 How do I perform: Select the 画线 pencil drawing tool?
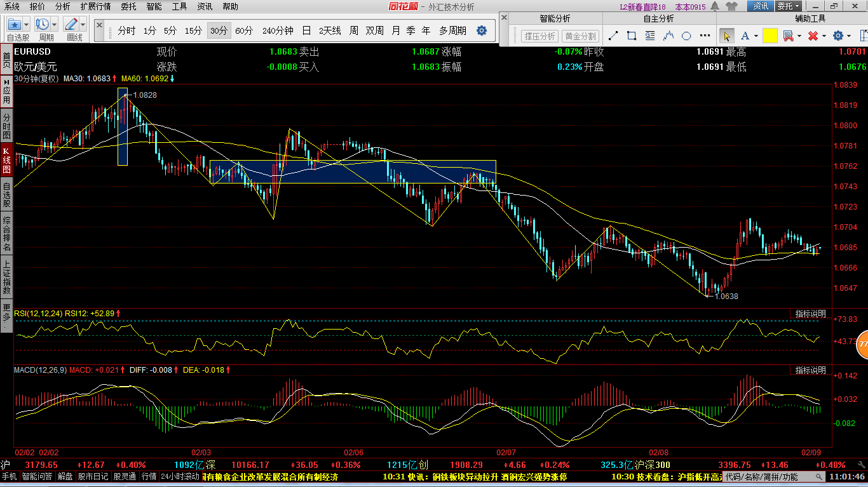[x=71, y=24]
